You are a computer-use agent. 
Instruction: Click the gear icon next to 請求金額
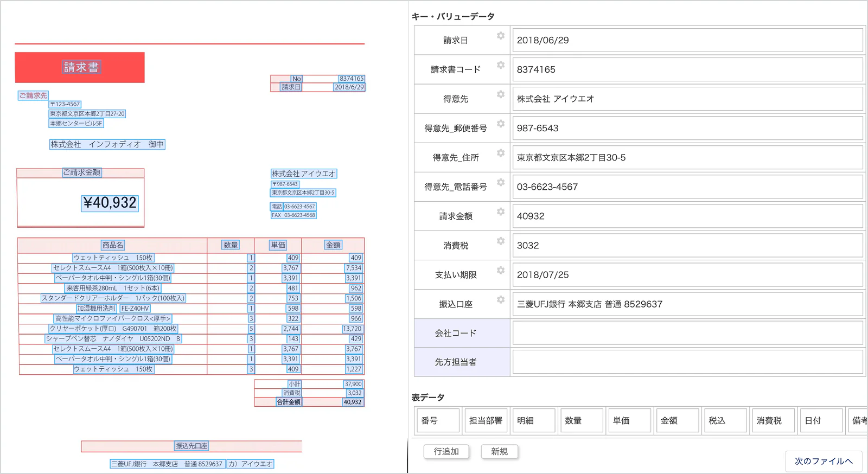click(x=500, y=212)
